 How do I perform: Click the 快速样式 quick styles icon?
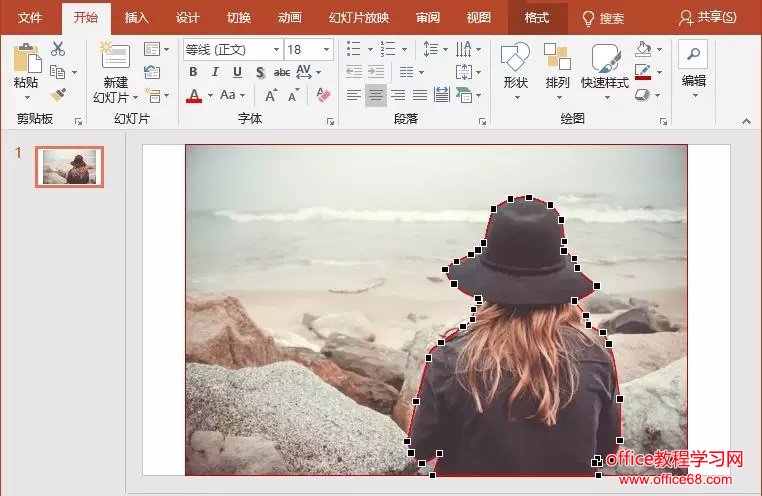point(605,59)
